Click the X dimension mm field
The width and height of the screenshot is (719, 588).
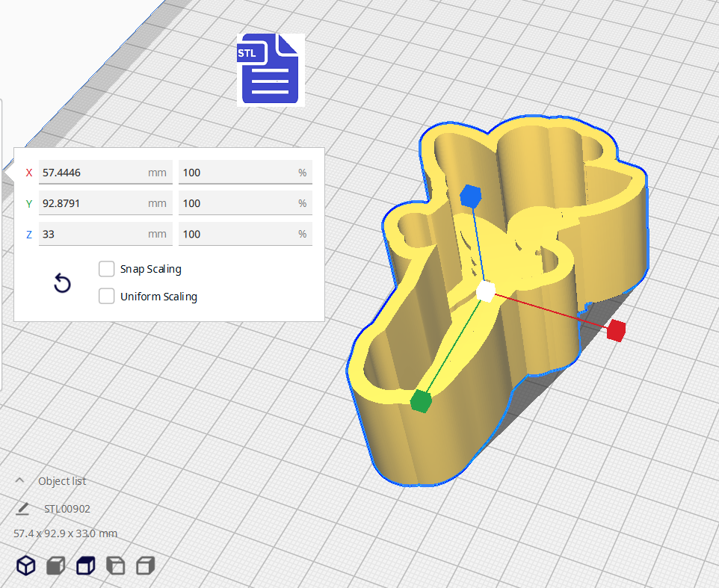93,173
